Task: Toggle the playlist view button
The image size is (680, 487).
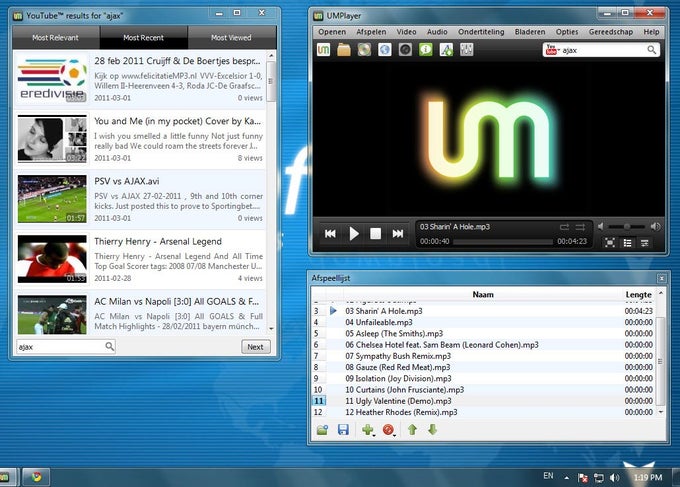Action: [x=627, y=242]
